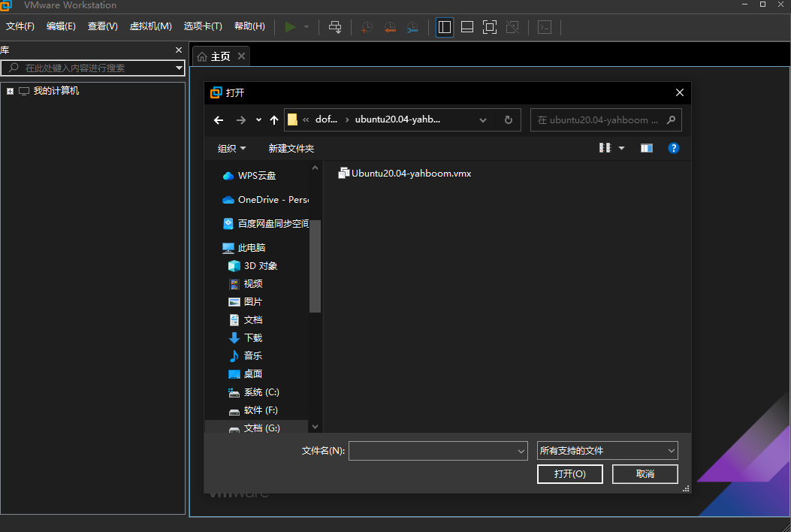Image resolution: width=791 pixels, height=532 pixels.
Task: Click the power on play toolbar icon
Action: [290, 27]
